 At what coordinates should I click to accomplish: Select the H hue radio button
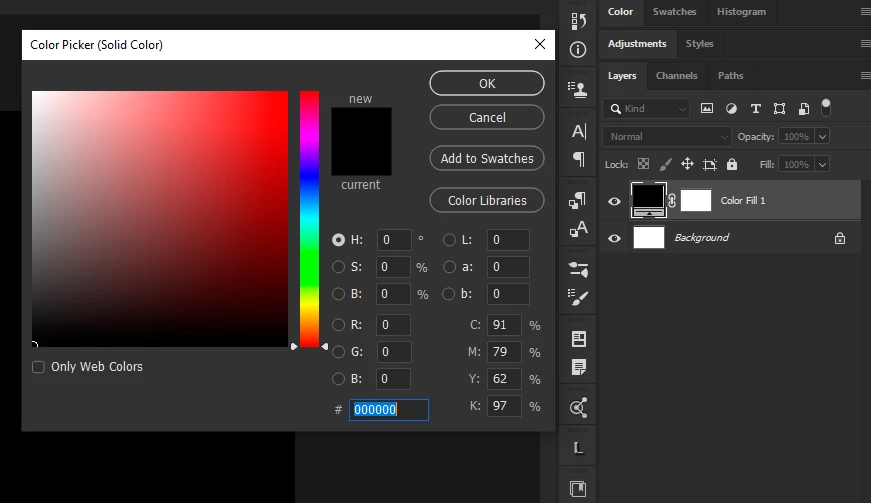[x=338, y=240]
